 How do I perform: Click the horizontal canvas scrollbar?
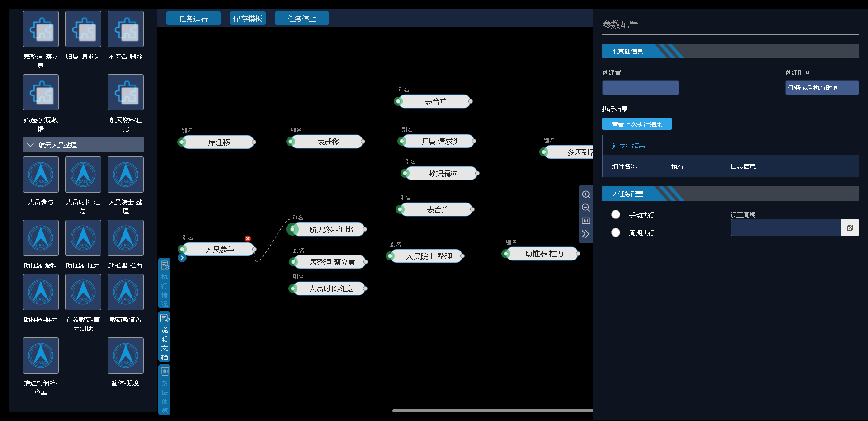pos(493,411)
